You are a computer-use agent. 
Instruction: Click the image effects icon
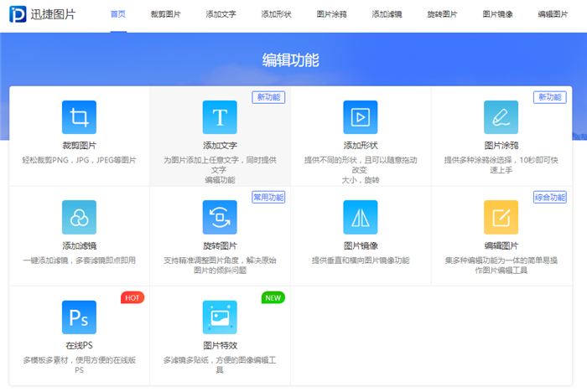220,317
